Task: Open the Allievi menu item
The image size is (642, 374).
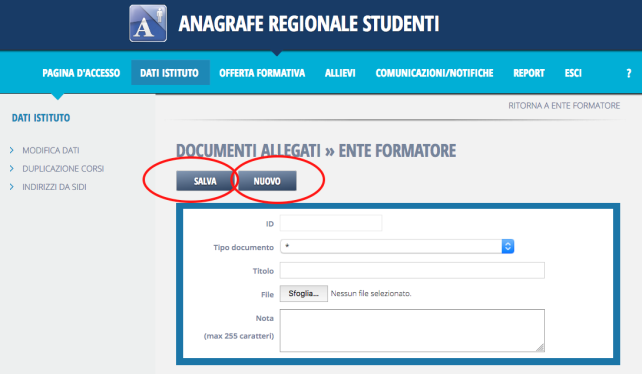Action: coord(340,73)
